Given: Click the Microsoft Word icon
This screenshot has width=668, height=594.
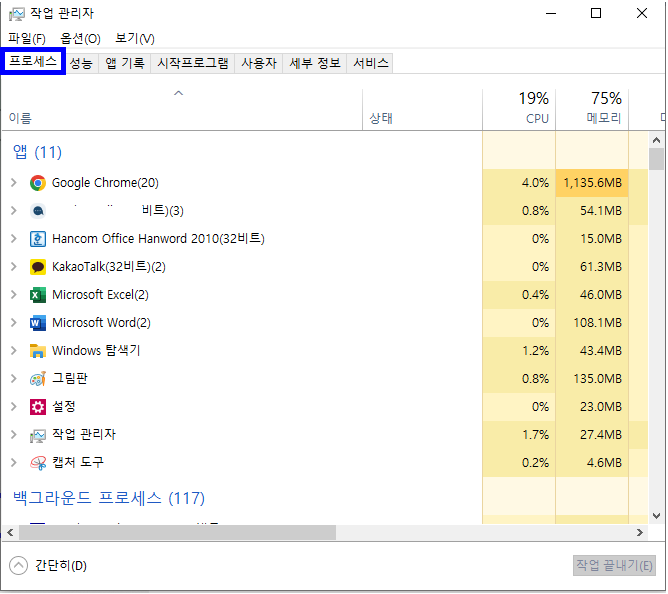Looking at the screenshot, I should [x=37, y=323].
